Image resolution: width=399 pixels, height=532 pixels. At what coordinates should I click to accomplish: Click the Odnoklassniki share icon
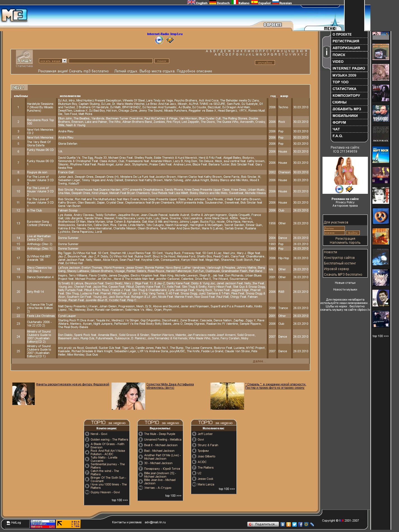(x=289, y=524)
